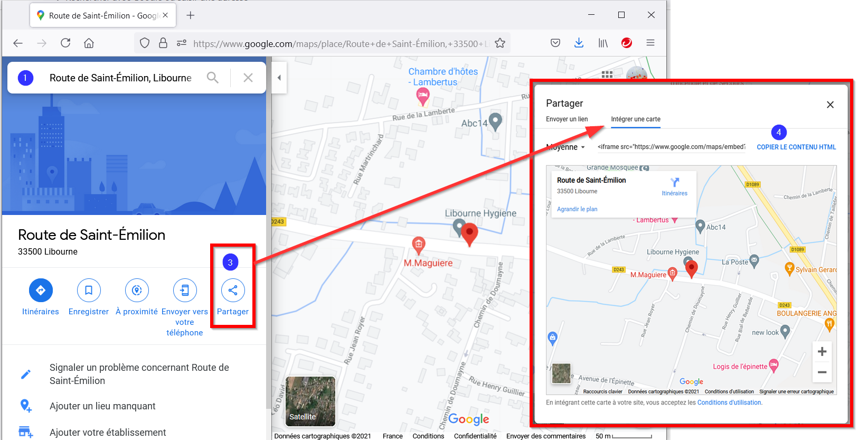Click the red Trend Micro extension icon
Viewport: 868px width, 440px height.
pyautogui.click(x=627, y=43)
